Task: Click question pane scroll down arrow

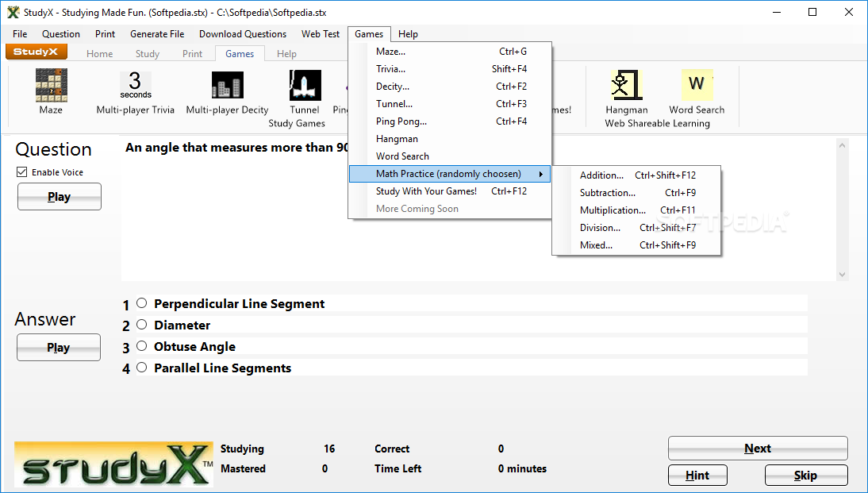Action: (843, 274)
